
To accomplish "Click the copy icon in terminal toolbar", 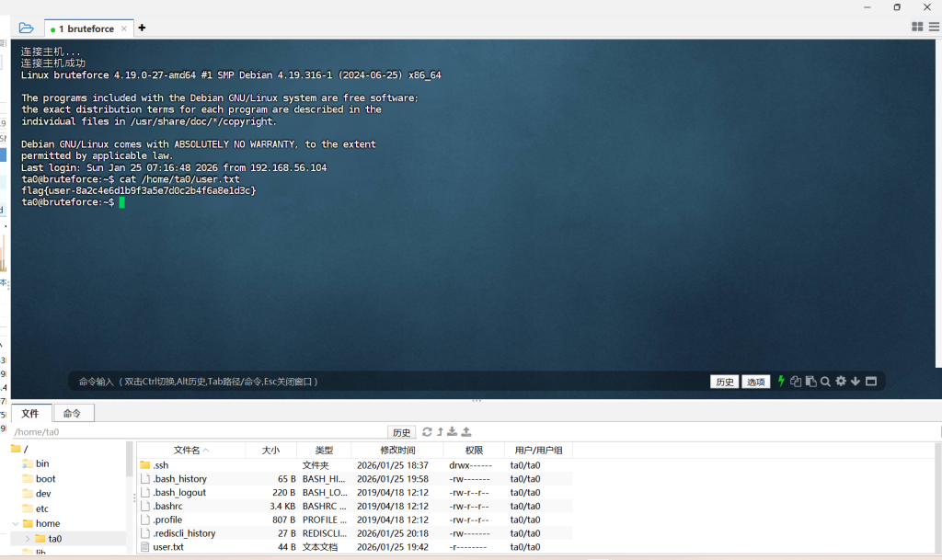I will (796, 381).
